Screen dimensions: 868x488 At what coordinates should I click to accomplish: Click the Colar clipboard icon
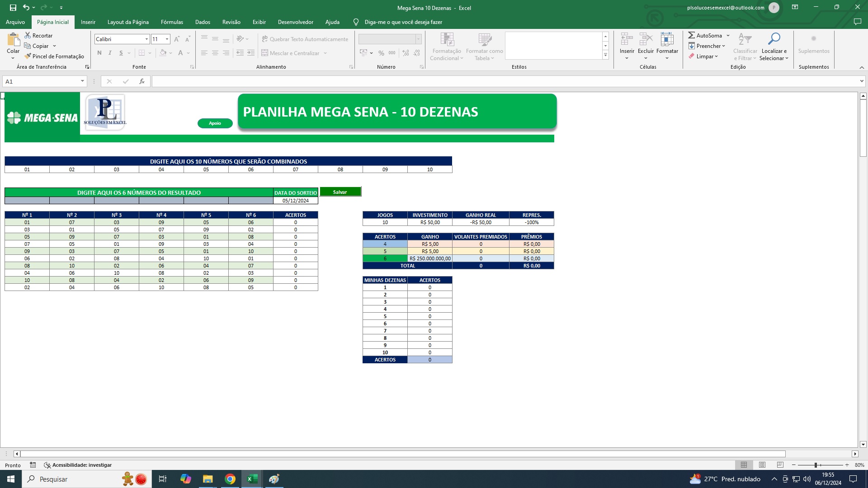(13, 40)
